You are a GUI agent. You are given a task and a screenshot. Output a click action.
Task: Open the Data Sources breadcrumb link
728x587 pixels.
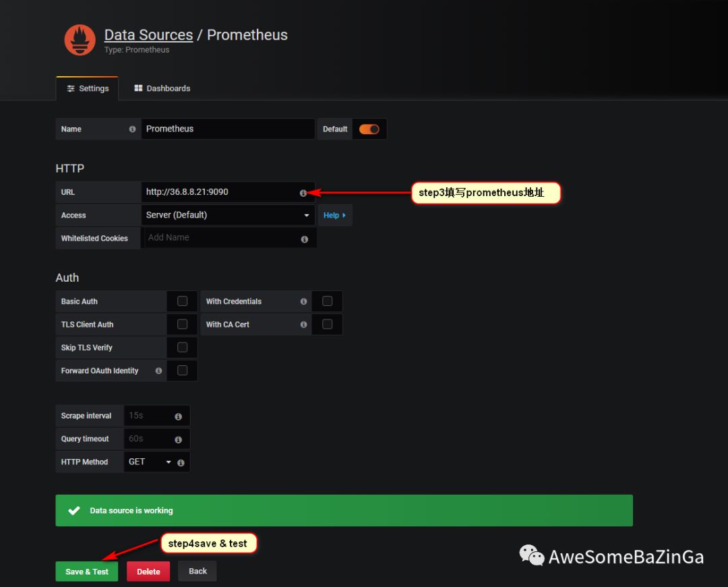(x=148, y=35)
